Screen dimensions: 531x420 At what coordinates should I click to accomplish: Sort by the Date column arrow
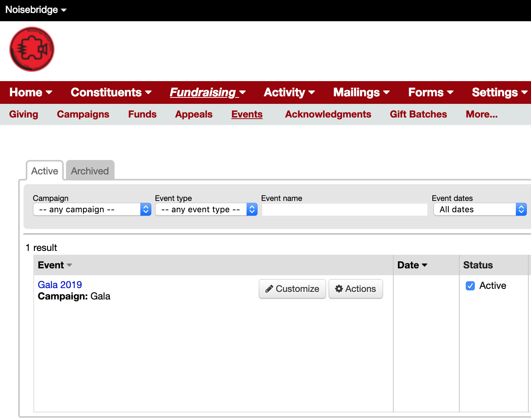(x=424, y=265)
